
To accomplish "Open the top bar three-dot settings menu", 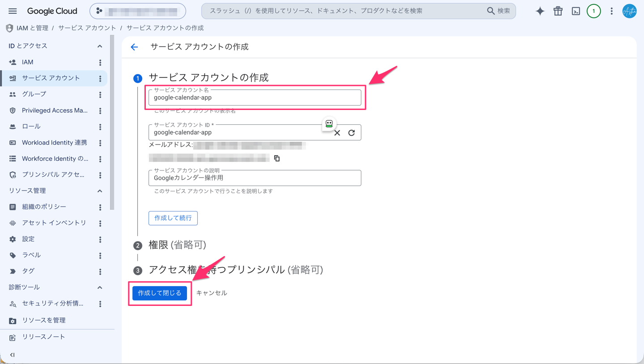I will click(x=611, y=11).
